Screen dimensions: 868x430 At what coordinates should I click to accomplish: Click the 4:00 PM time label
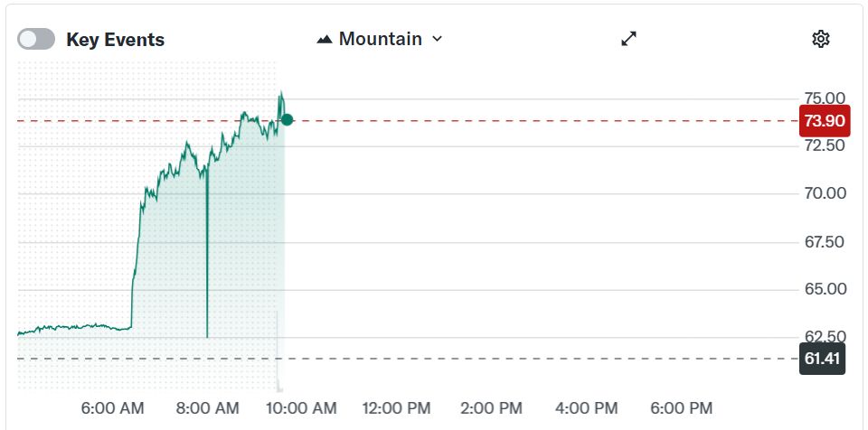586,408
